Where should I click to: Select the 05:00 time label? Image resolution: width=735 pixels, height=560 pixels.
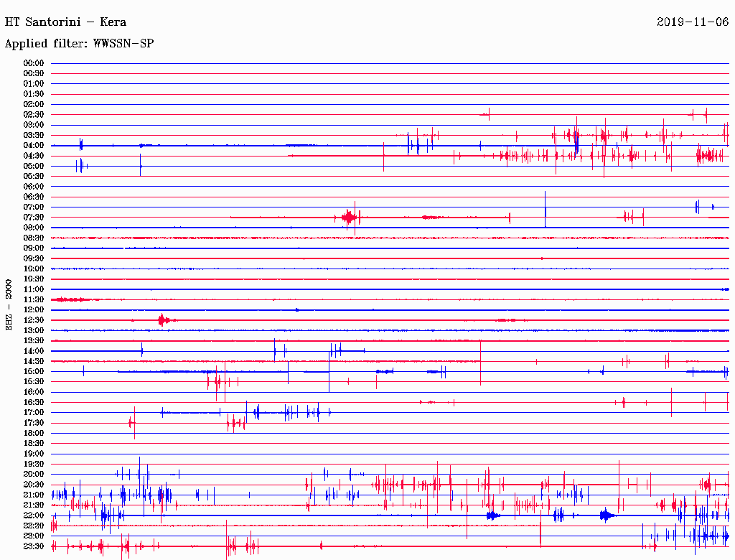pos(34,166)
